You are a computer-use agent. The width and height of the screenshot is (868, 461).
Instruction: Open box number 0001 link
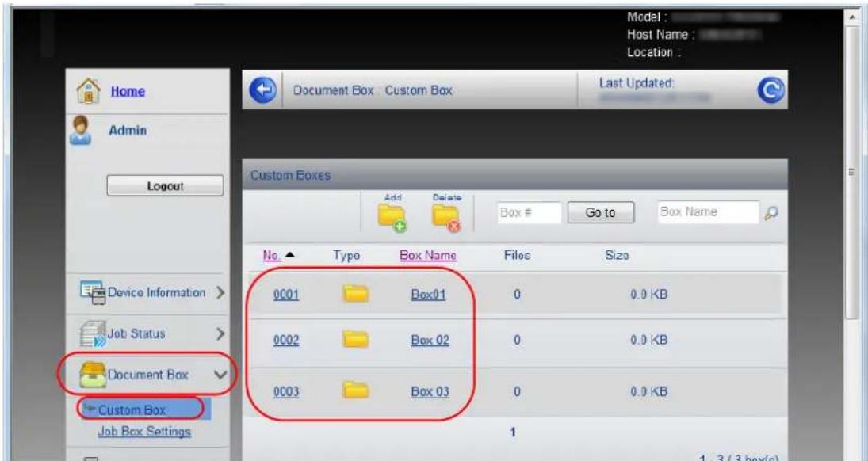[x=286, y=295]
